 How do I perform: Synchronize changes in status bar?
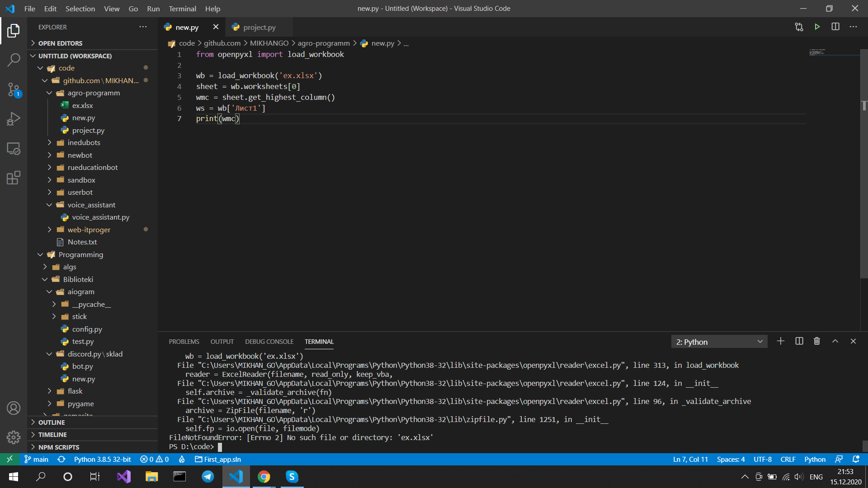tap(61, 459)
